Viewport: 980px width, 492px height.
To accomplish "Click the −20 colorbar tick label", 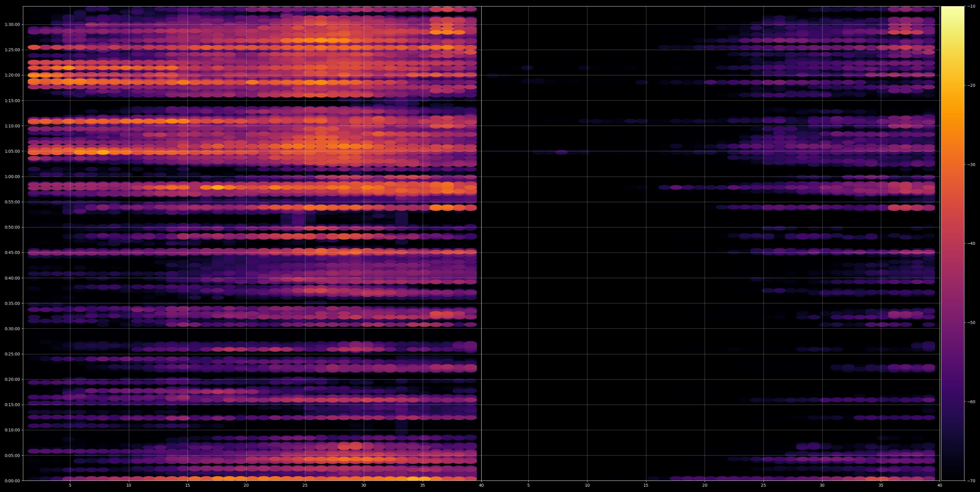I will pyautogui.click(x=971, y=85).
